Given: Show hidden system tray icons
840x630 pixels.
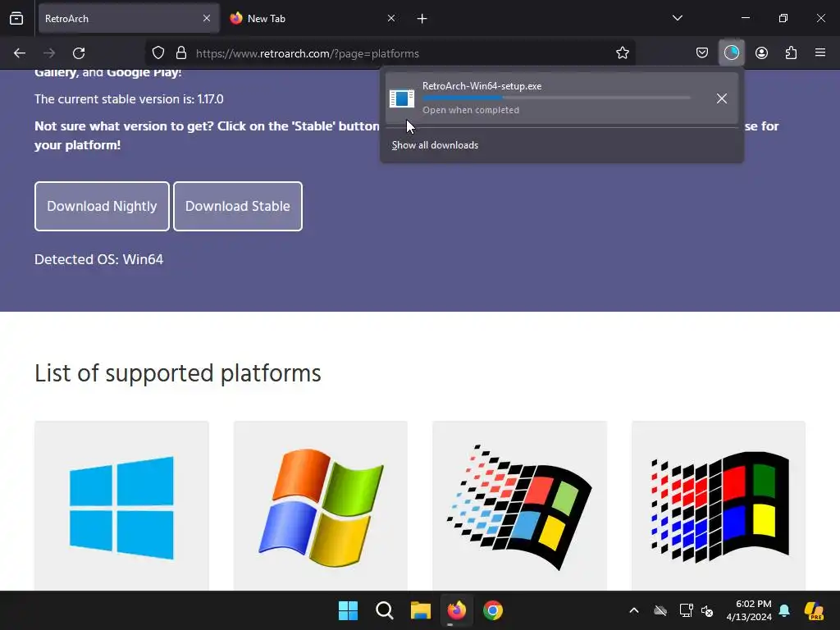Looking at the screenshot, I should (634, 610).
